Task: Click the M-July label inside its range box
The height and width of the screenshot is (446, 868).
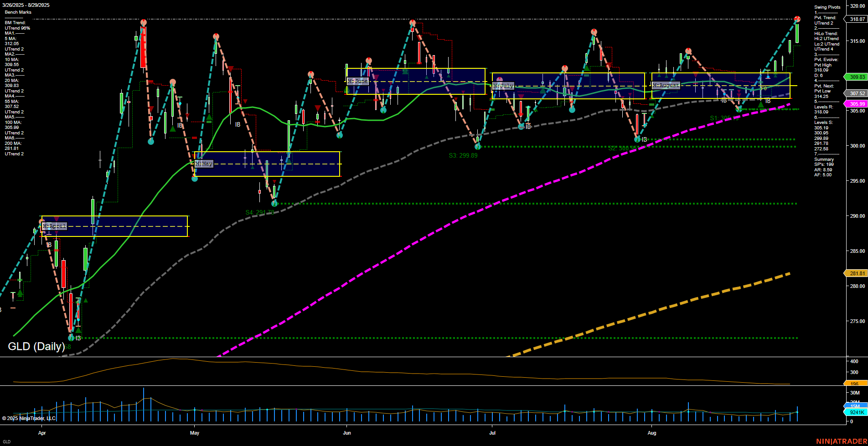Action: pos(503,85)
